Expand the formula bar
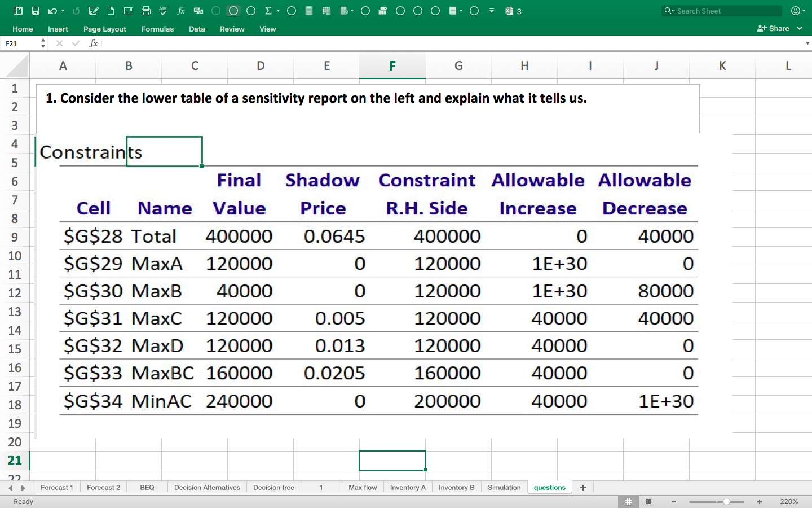Viewport: 812px width, 508px height. click(807, 43)
